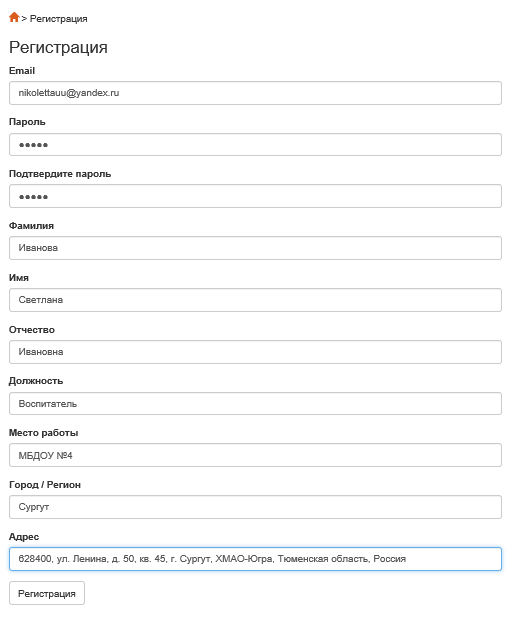
Task: Click the Место работы label
Action: click(43, 433)
